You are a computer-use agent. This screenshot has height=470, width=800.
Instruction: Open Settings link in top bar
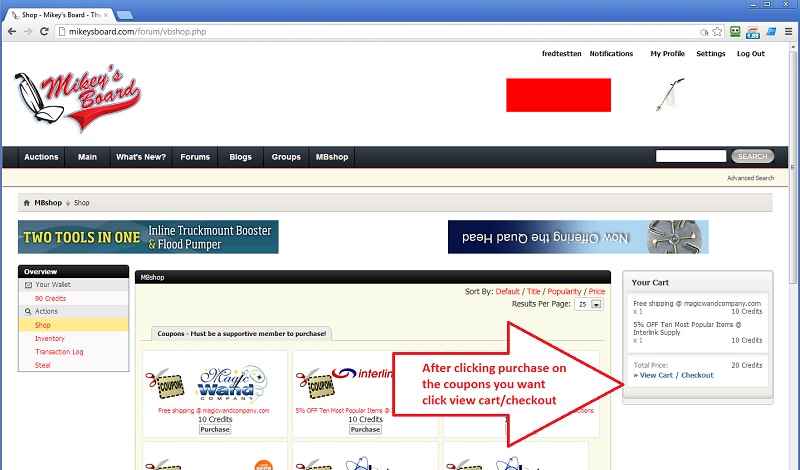(711, 54)
